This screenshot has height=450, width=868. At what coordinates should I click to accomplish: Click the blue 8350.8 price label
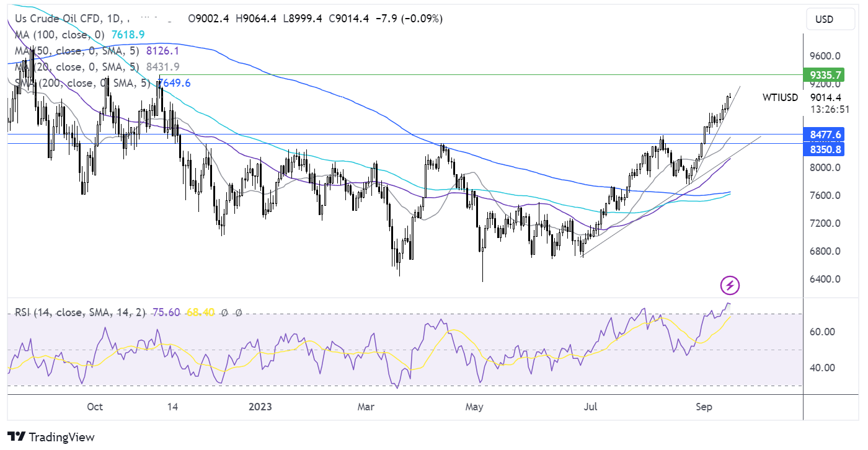coord(823,149)
